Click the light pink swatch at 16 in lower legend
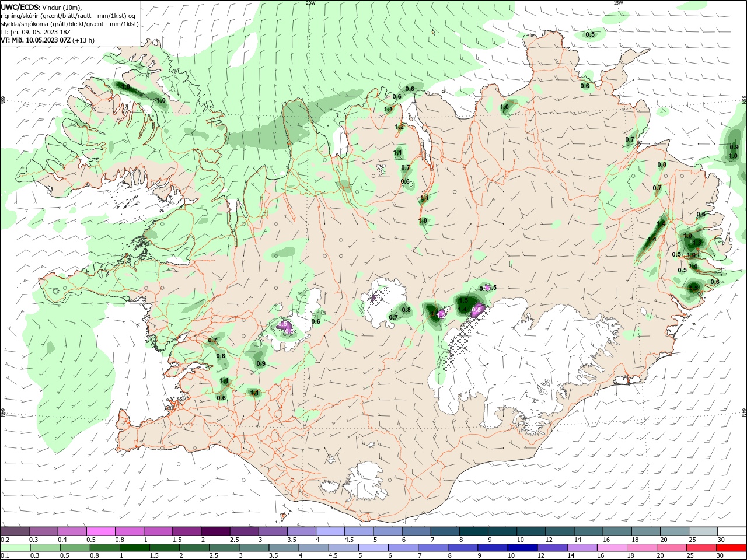 612,548
